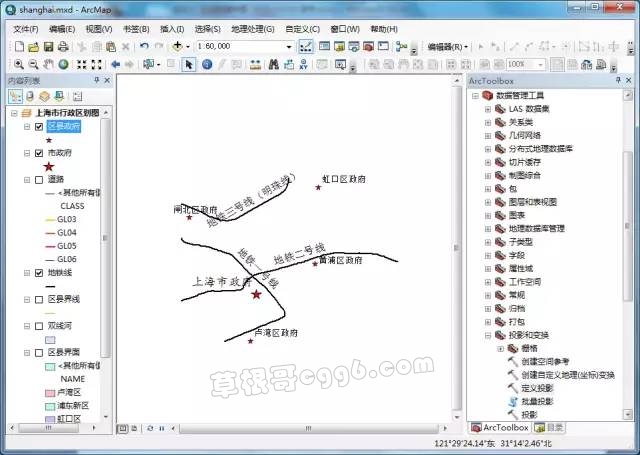The width and height of the screenshot is (640, 455).
Task: Enable the 区县界面 layer checkbox
Action: tap(39, 353)
